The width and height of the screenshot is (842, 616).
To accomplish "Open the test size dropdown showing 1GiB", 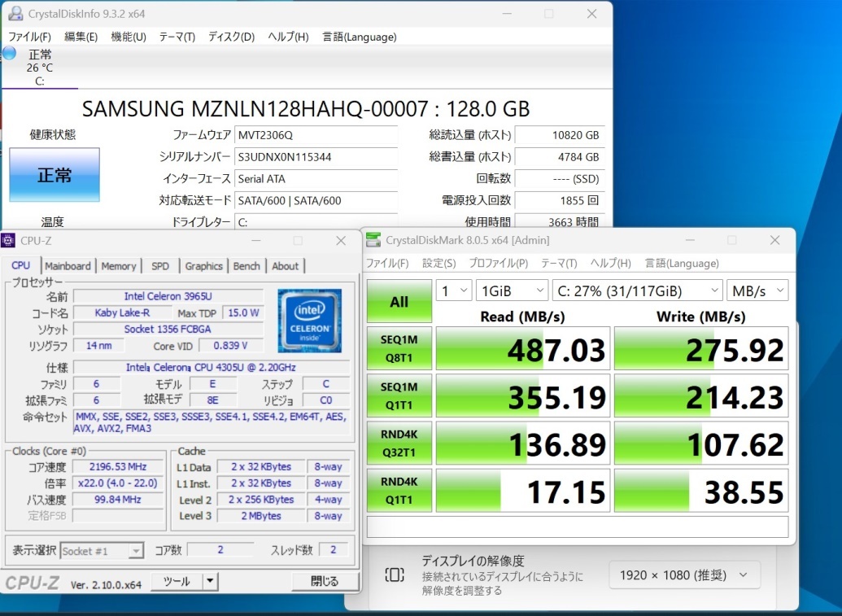I will [512, 291].
